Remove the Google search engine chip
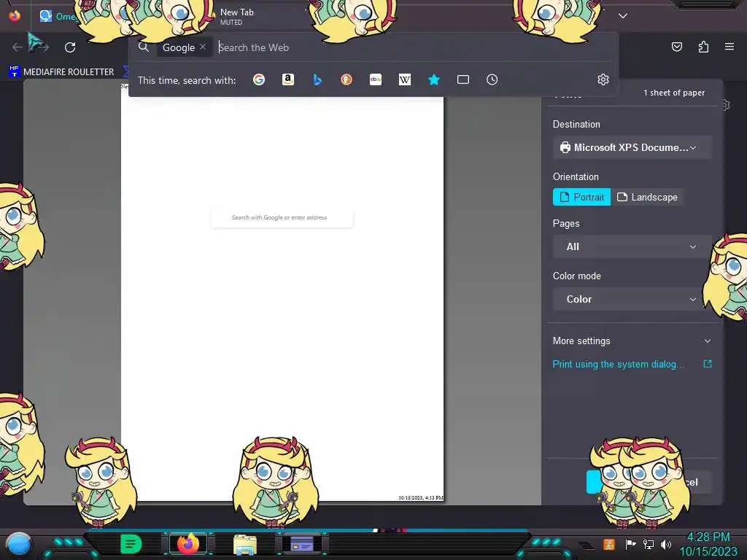The height and width of the screenshot is (560, 747). point(203,47)
